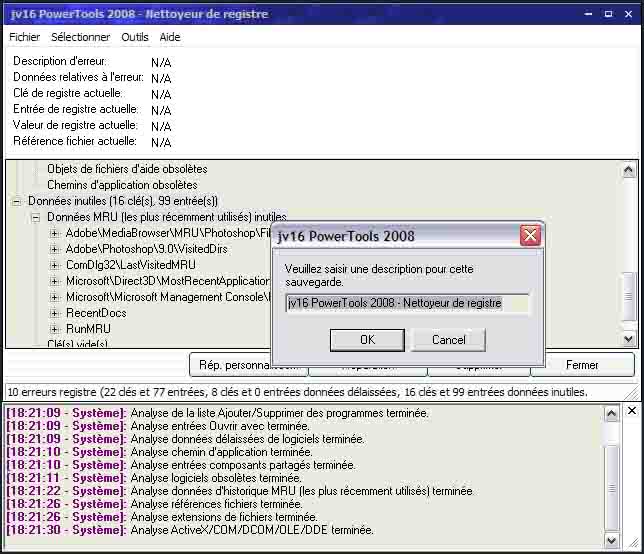Select ComDlg32\LastVisitedMRU row text

(x=131, y=265)
